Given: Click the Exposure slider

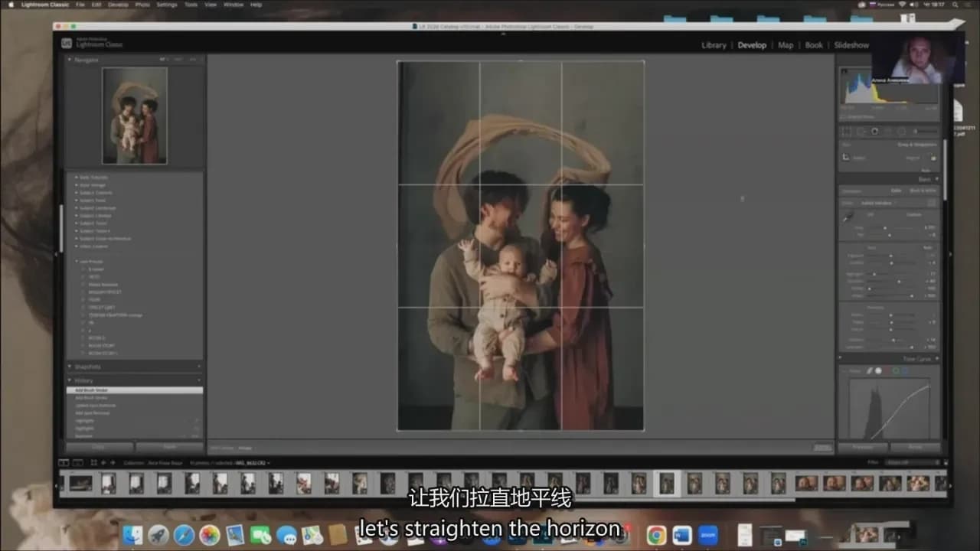Looking at the screenshot, I should pyautogui.click(x=890, y=256).
